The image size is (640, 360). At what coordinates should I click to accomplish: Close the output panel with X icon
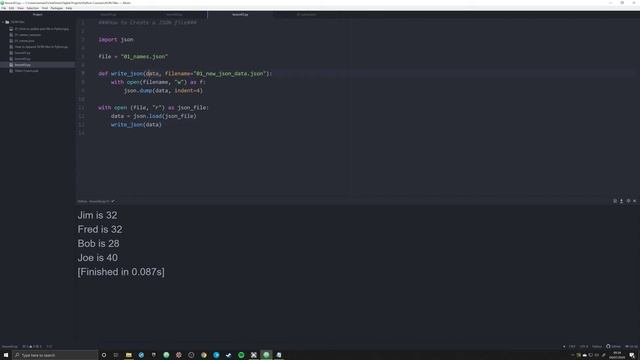pyautogui.click(x=634, y=201)
